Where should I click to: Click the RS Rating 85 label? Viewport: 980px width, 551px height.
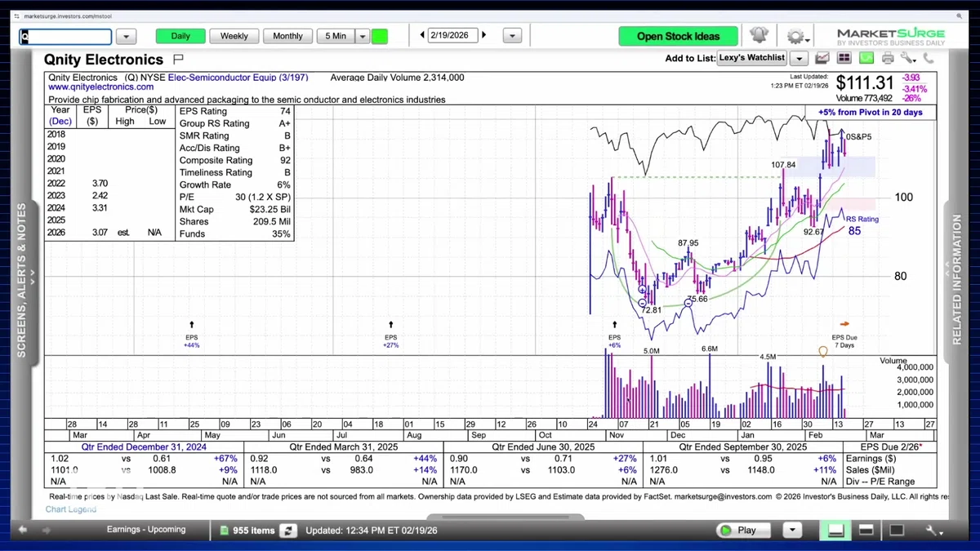[x=861, y=225]
